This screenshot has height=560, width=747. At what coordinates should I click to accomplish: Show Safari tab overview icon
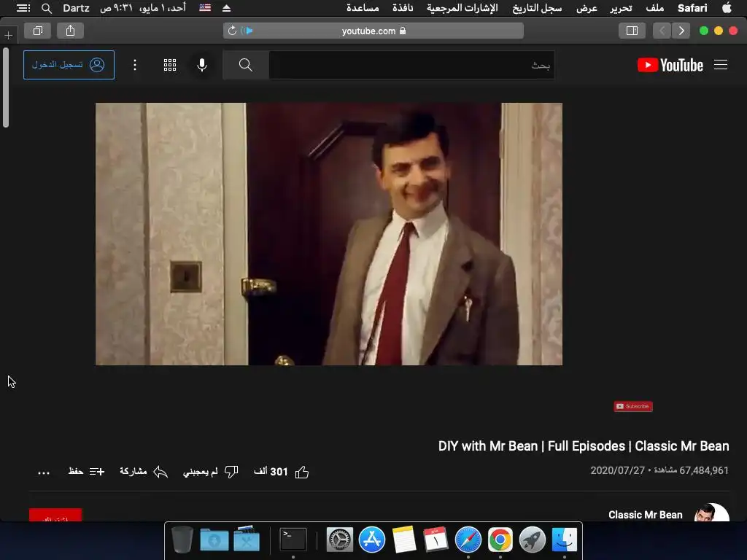click(38, 31)
